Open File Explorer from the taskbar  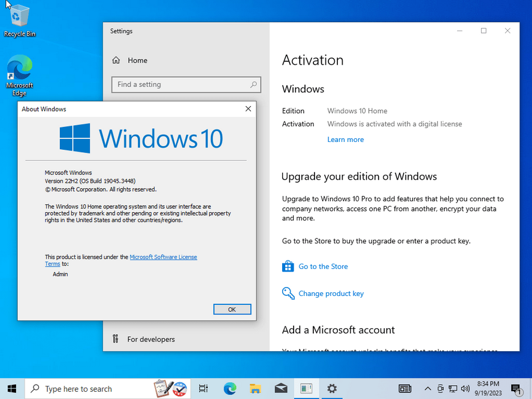[255, 388]
